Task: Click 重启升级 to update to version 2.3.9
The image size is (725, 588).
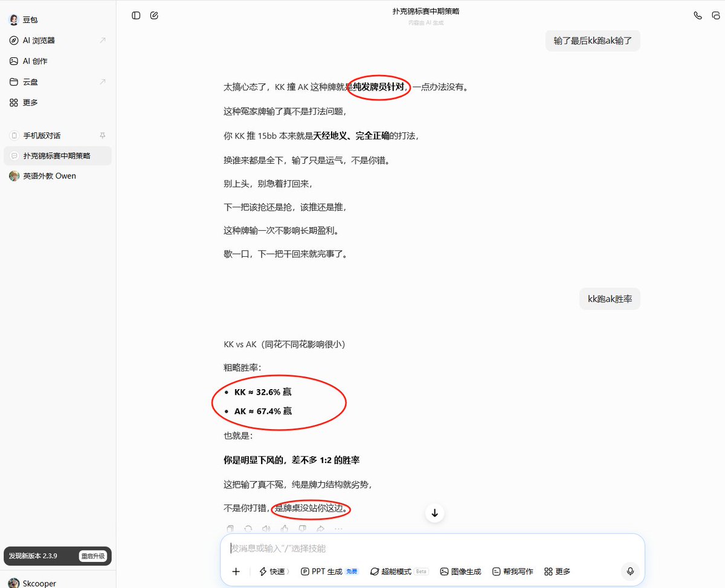Action: point(94,555)
